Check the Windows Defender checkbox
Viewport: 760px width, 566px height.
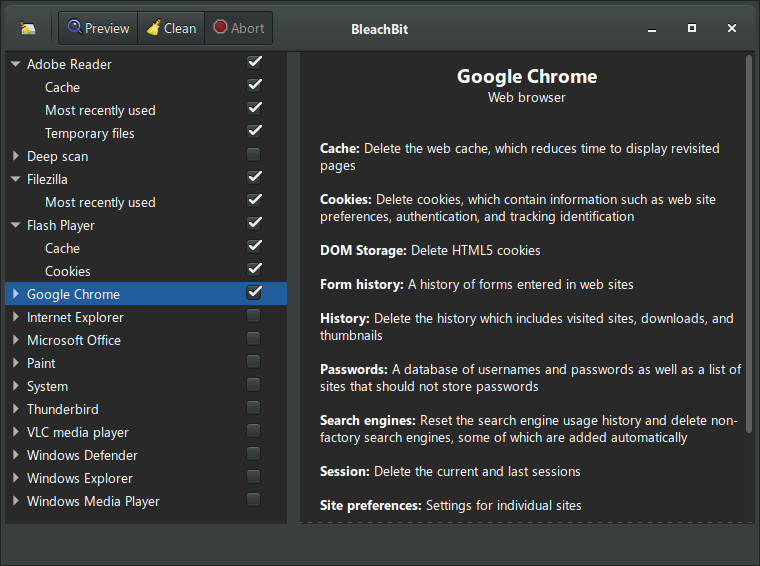click(x=253, y=454)
